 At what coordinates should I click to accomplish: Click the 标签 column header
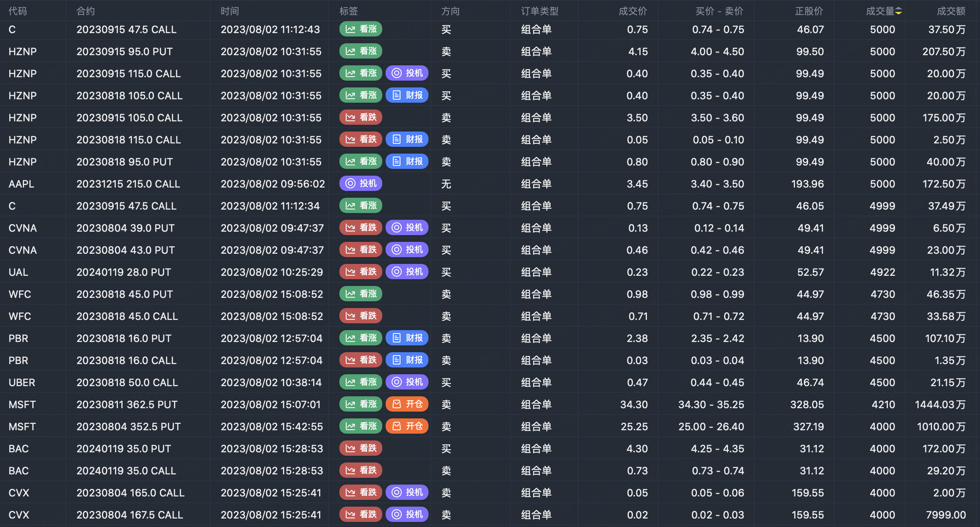coord(349,11)
